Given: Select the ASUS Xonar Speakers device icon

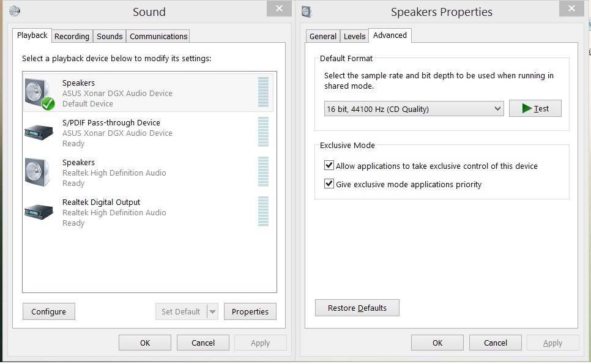Looking at the screenshot, I should [38, 93].
